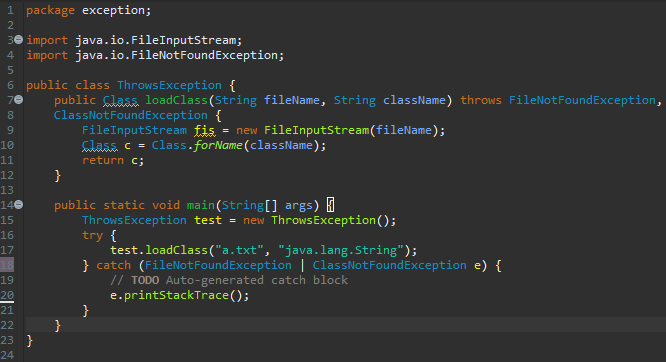
Task: Click 'args' parameter in main method
Action: pos(299,205)
